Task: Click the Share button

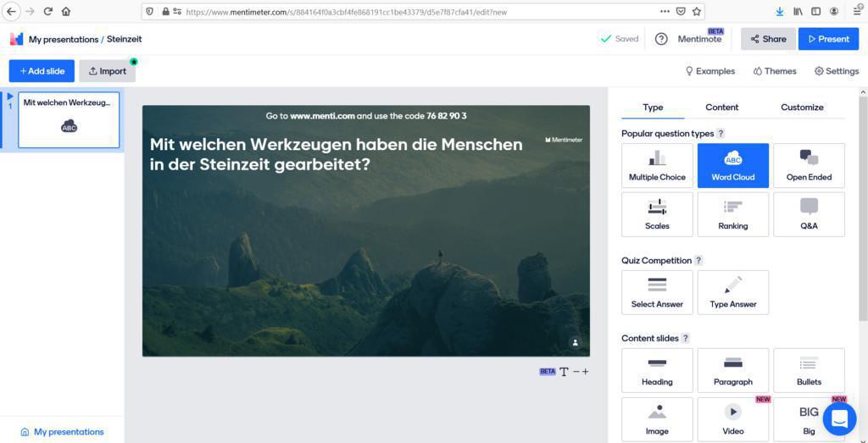Action: [x=768, y=39]
